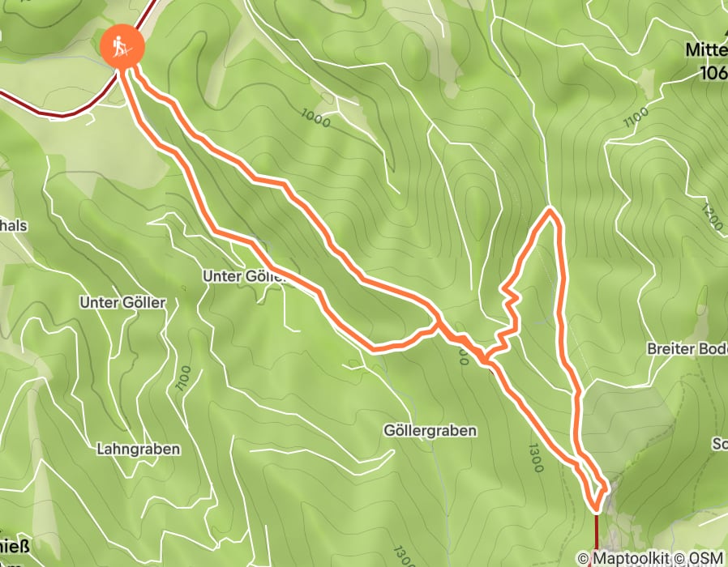Select the 1000 contour elevation label
Viewport: 728px width, 567px height.
315,117
